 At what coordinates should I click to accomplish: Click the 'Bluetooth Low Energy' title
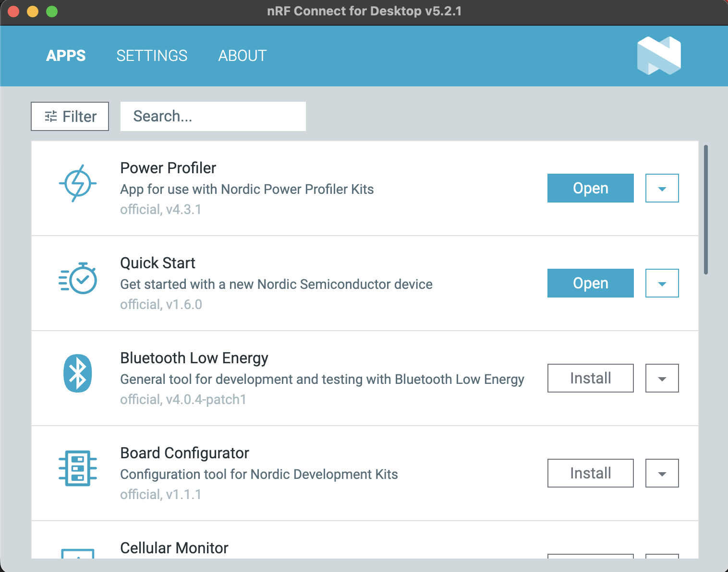click(194, 358)
